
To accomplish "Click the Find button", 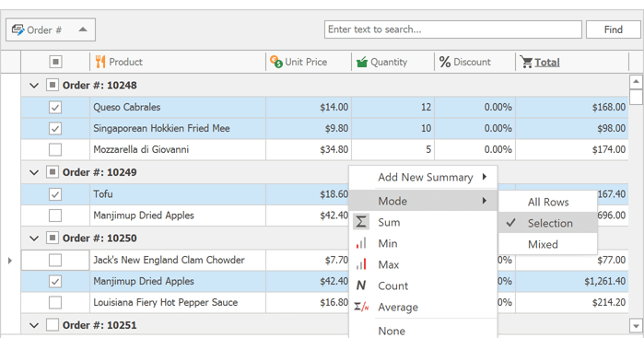I will pos(614,29).
